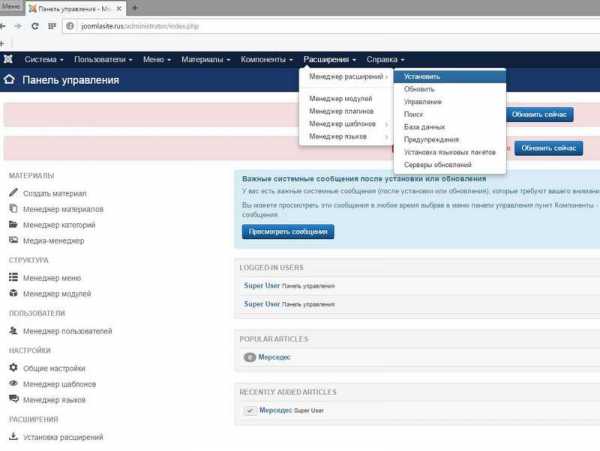
Task: Click the Менеджер материалов stack icon
Action: coord(13,208)
